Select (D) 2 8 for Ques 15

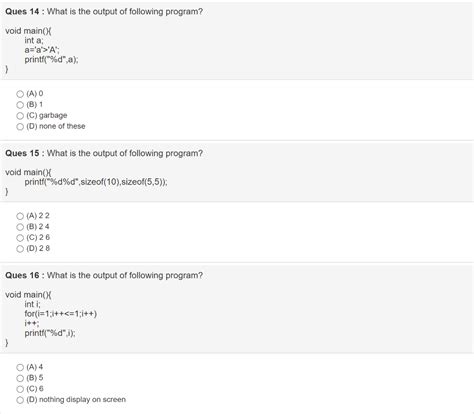(20, 249)
